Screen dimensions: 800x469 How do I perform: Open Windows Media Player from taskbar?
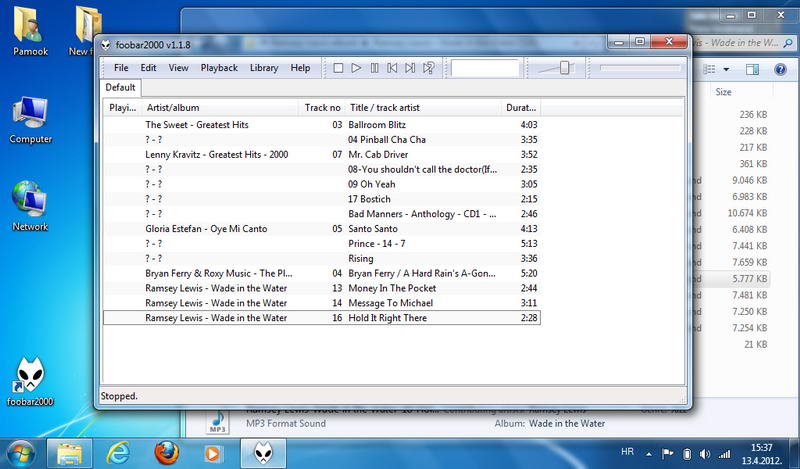(212, 453)
